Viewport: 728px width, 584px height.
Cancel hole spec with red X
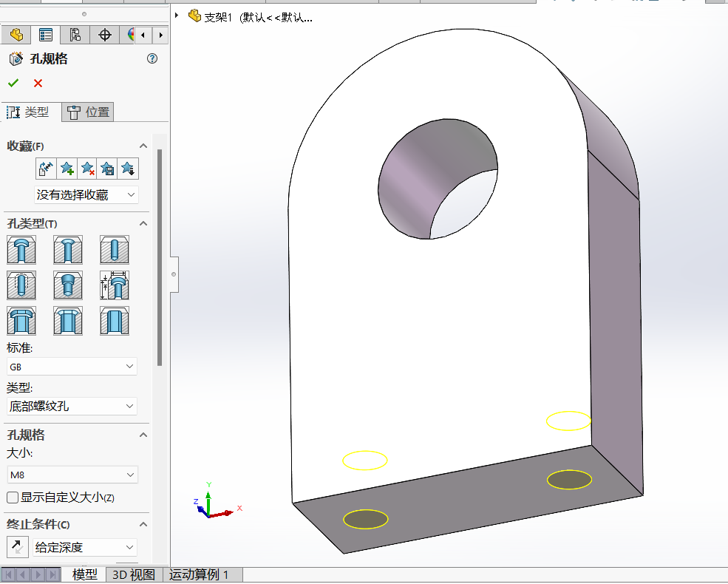38,83
